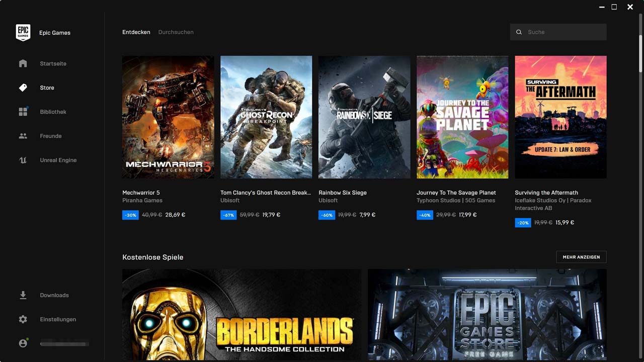Click the 28,69 € price
This screenshot has width=644, height=362.
(x=175, y=215)
